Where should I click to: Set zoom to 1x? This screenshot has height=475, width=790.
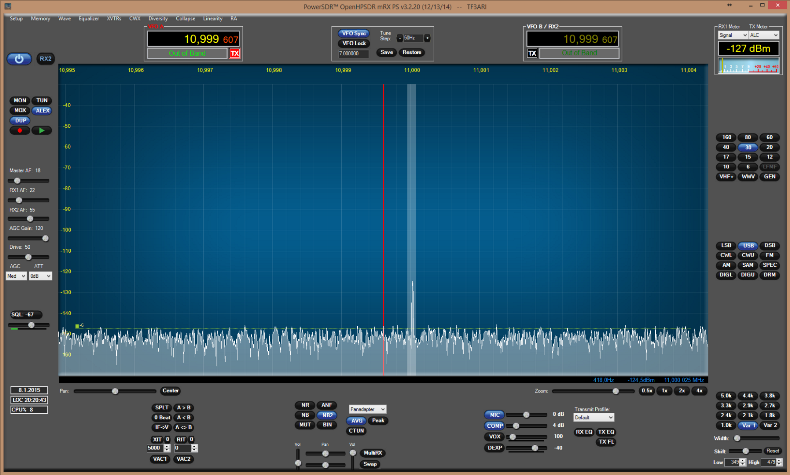[x=665, y=391]
